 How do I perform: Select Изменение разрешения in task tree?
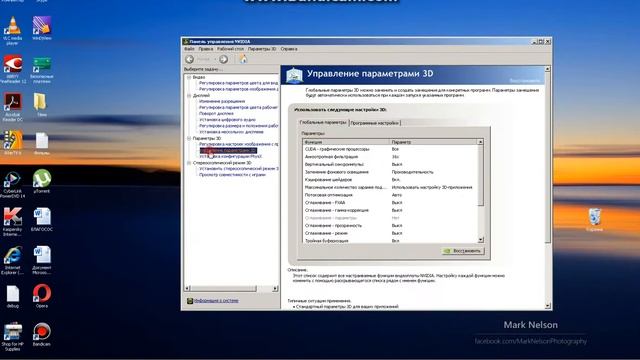click(222, 101)
